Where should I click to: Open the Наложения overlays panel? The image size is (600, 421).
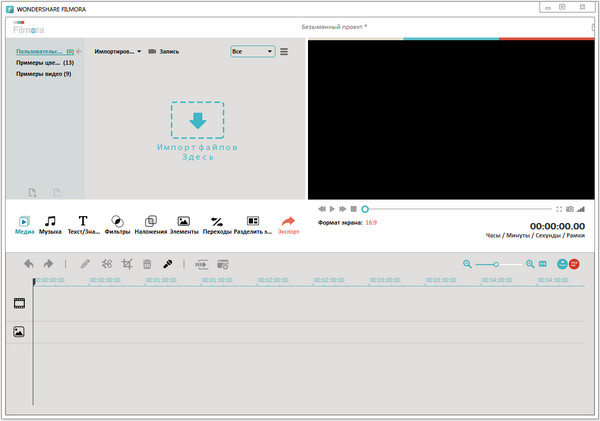pos(150,224)
